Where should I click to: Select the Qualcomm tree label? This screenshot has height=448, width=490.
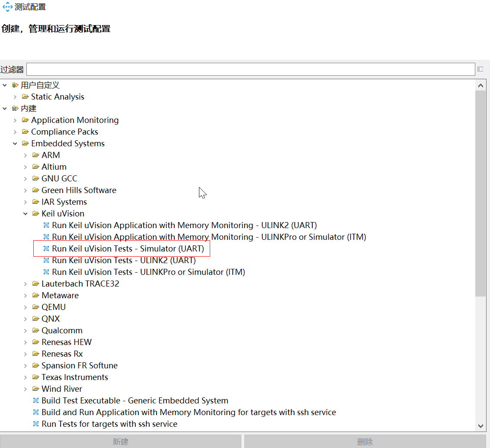[x=62, y=330]
